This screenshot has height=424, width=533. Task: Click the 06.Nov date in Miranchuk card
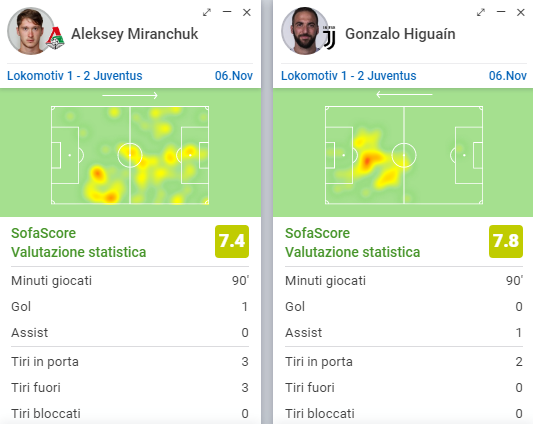(x=234, y=75)
